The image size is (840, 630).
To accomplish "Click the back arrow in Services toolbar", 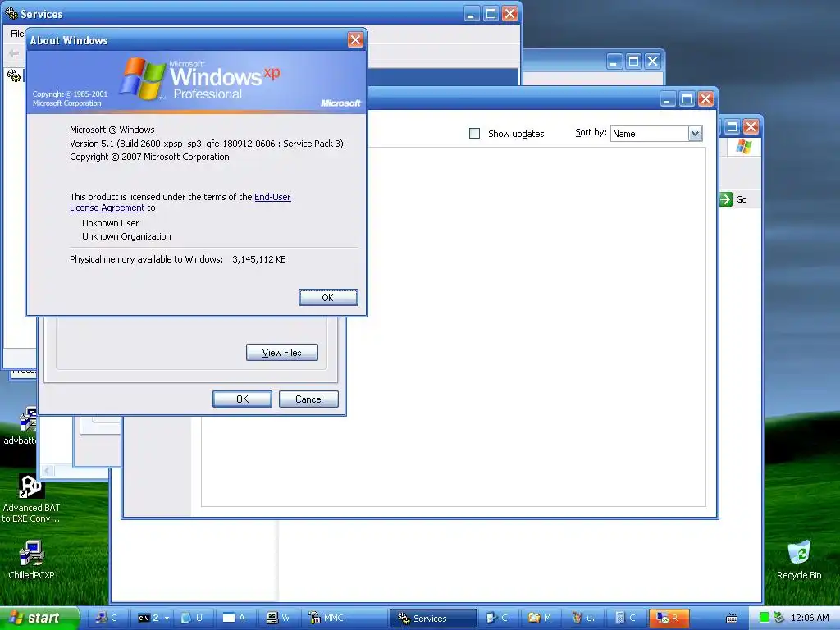I will [14, 53].
